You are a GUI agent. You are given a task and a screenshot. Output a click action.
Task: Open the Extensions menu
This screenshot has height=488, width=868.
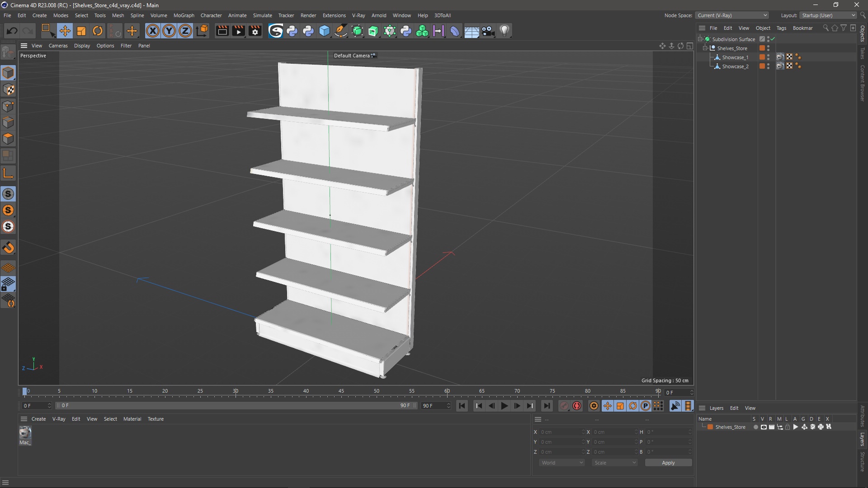coord(334,15)
